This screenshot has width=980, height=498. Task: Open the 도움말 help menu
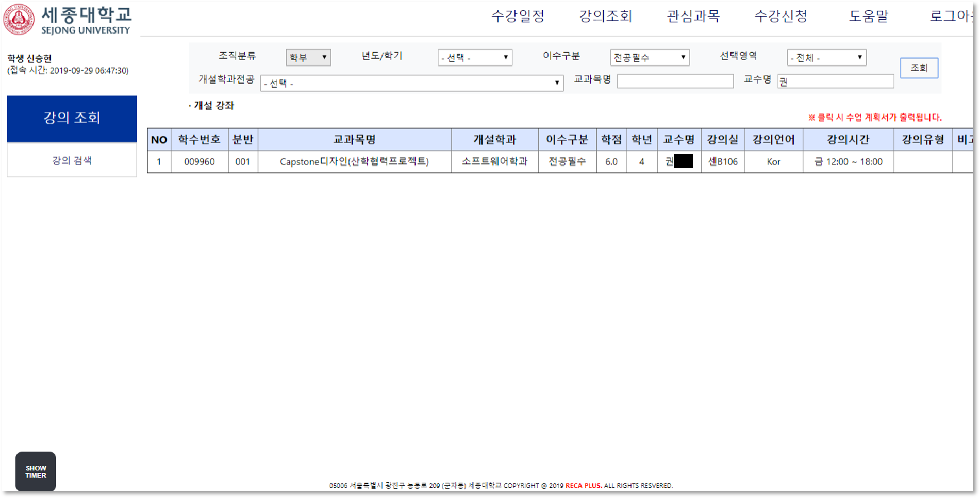click(x=869, y=16)
